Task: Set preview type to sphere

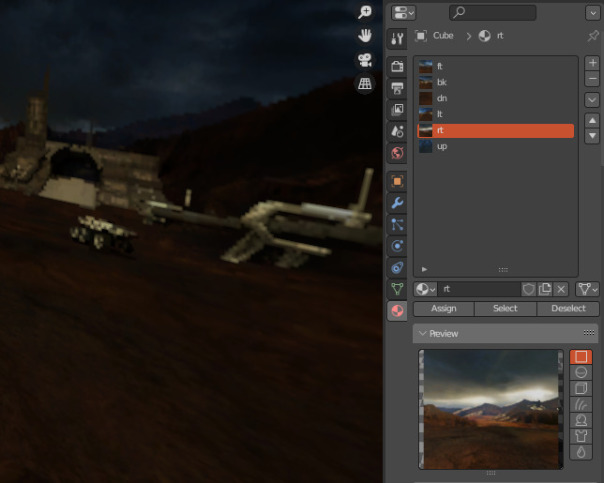Action: click(x=581, y=372)
